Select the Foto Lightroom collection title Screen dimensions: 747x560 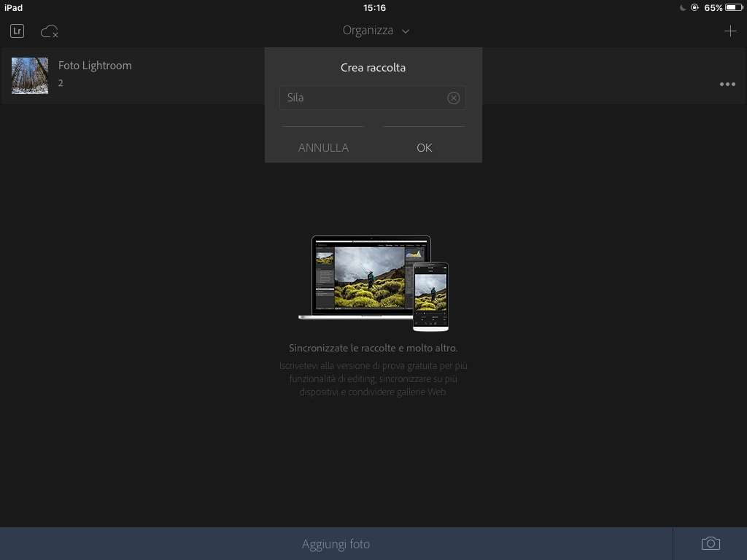(95, 65)
